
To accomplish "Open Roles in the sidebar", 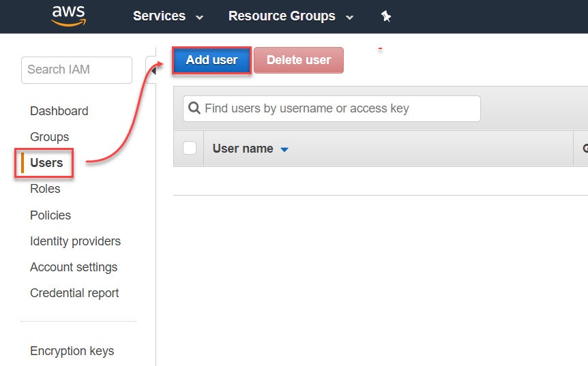I will 45,189.
